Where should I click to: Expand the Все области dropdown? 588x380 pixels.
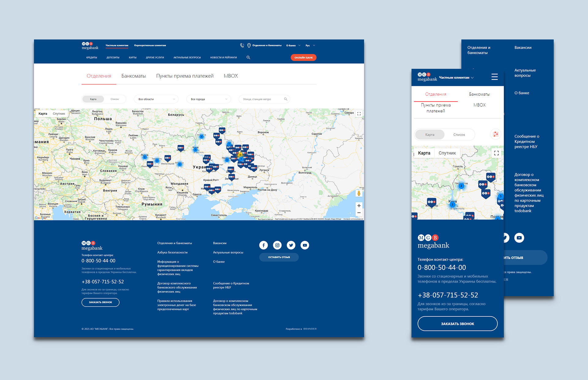[x=156, y=99]
